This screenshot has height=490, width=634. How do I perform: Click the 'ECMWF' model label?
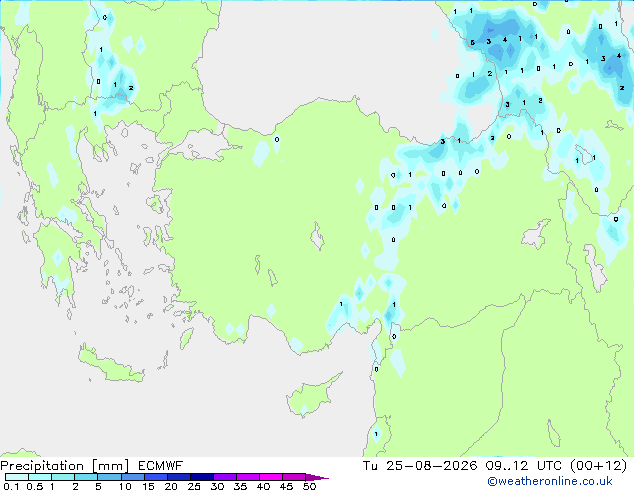[160, 466]
